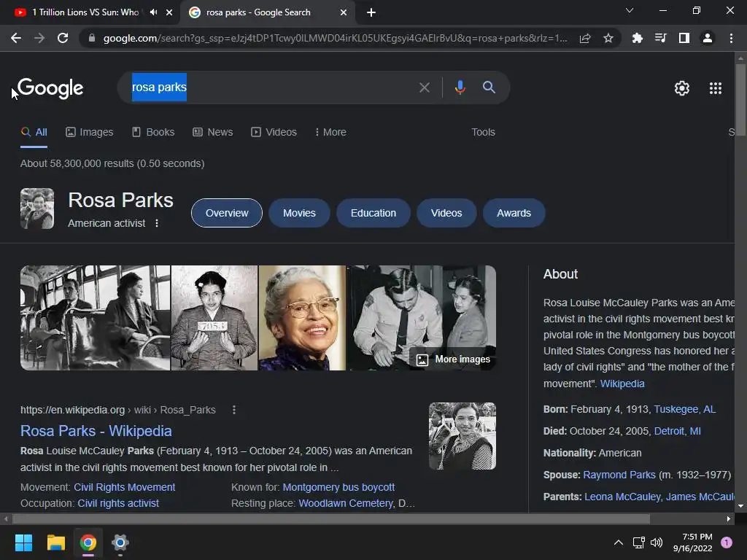Open the Leona McCauley parent link

[x=623, y=497]
